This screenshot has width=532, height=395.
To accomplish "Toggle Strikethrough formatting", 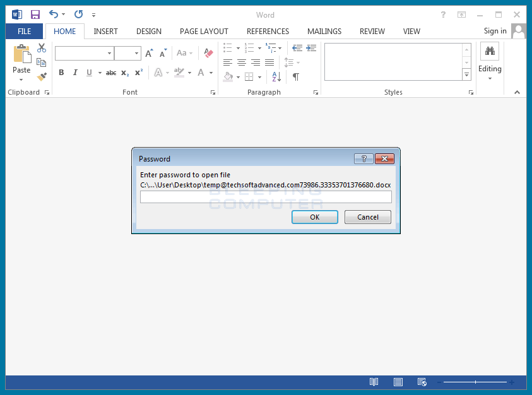I will point(111,73).
